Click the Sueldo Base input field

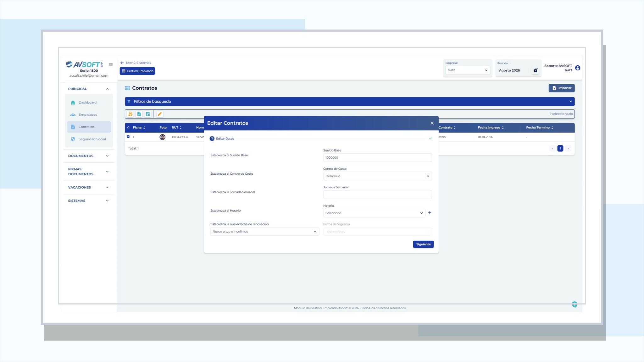377,157
